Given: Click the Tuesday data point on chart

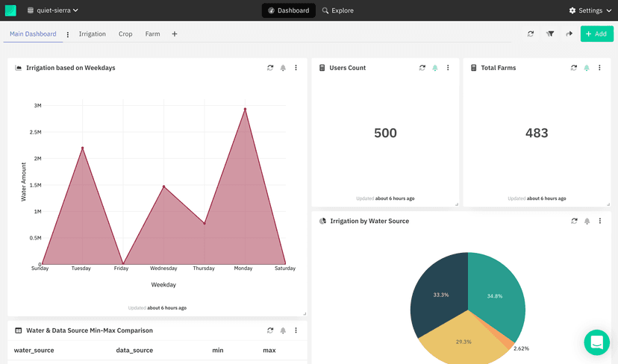Looking at the screenshot, I should 82,148.
